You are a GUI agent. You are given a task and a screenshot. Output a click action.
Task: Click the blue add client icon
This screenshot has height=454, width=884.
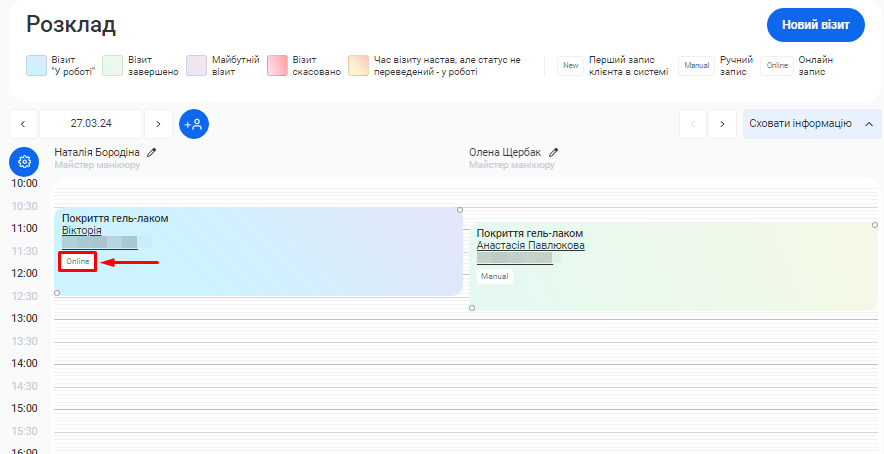194,124
